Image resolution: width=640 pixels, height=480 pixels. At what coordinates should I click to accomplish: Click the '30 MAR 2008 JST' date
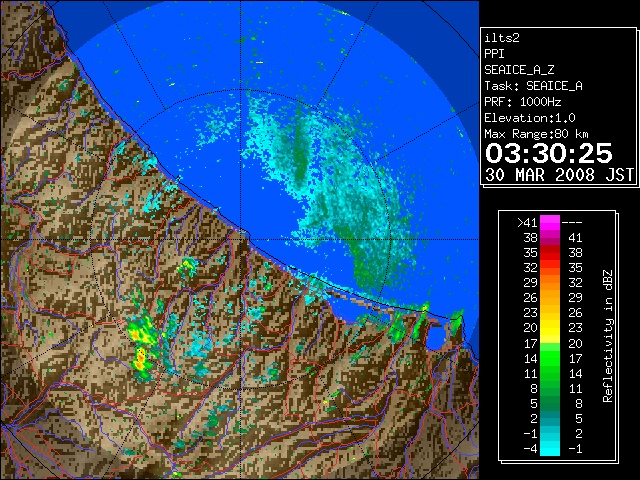coord(559,175)
